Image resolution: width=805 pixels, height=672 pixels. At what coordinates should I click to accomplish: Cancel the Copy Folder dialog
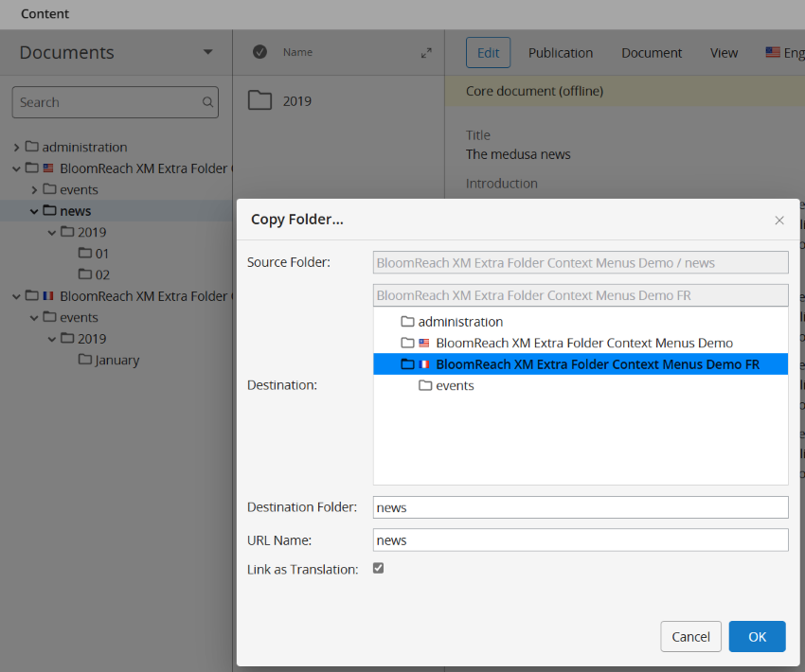coord(690,636)
